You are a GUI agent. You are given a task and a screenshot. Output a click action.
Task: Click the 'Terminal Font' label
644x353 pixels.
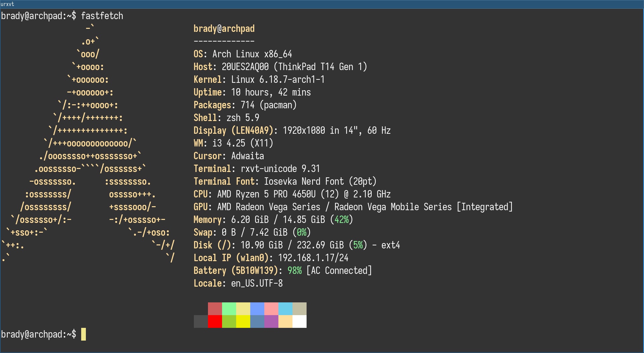[224, 181]
